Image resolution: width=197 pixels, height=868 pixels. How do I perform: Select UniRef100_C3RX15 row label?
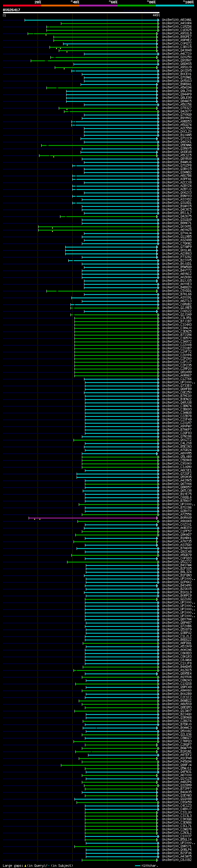176,47
